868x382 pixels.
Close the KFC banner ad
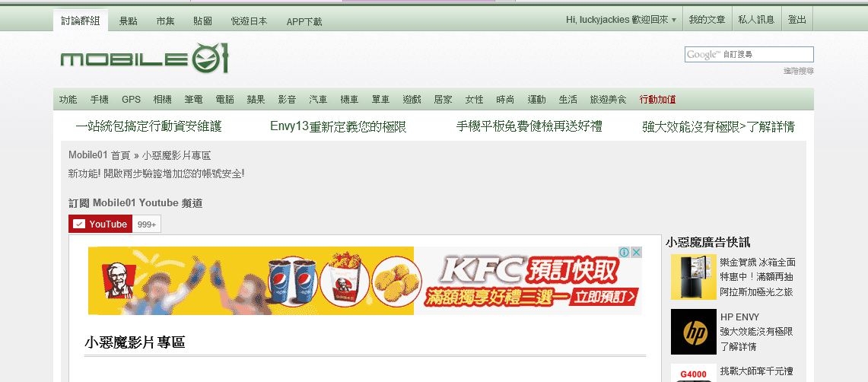pyautogui.click(x=637, y=253)
